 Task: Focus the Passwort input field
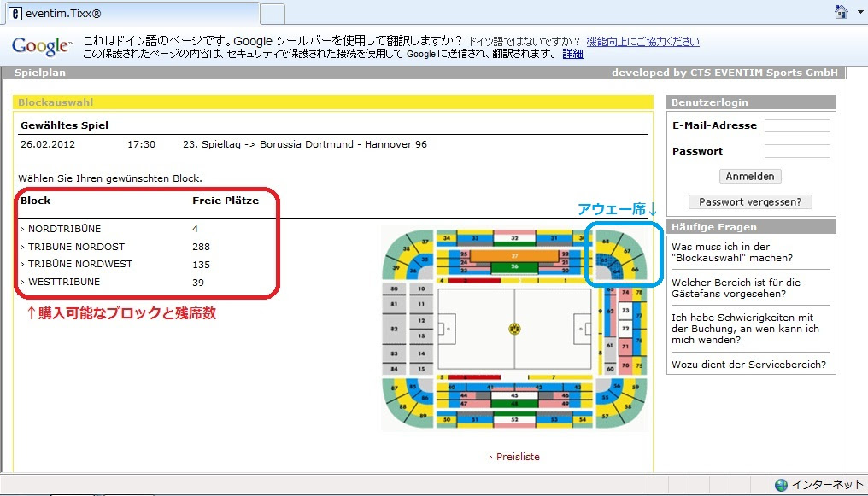[x=797, y=151]
